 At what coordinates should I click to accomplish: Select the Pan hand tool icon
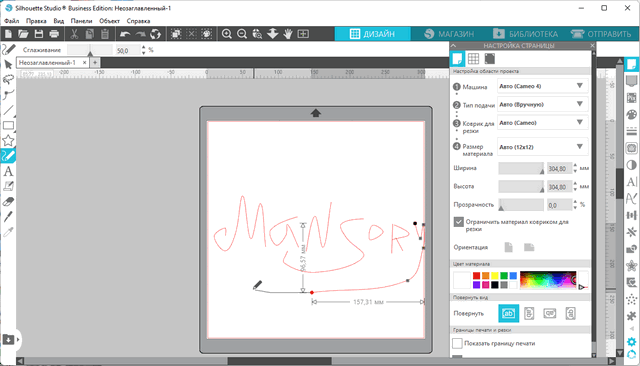288,34
